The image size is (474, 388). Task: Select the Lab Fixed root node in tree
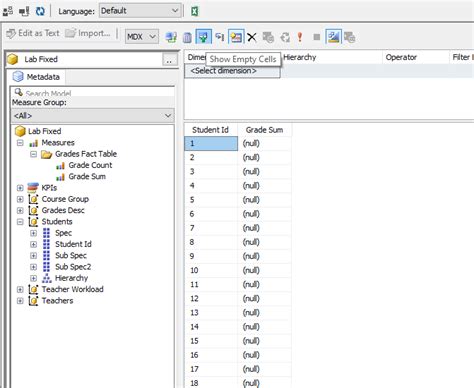coord(44,131)
